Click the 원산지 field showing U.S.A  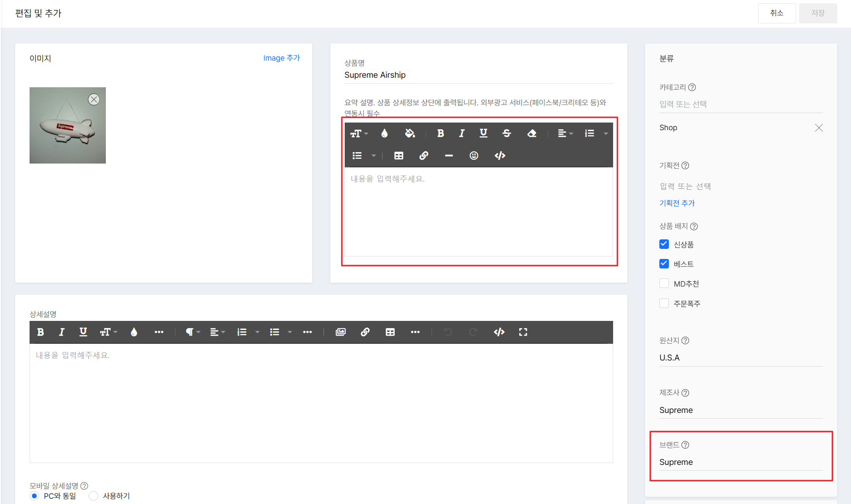coord(741,358)
